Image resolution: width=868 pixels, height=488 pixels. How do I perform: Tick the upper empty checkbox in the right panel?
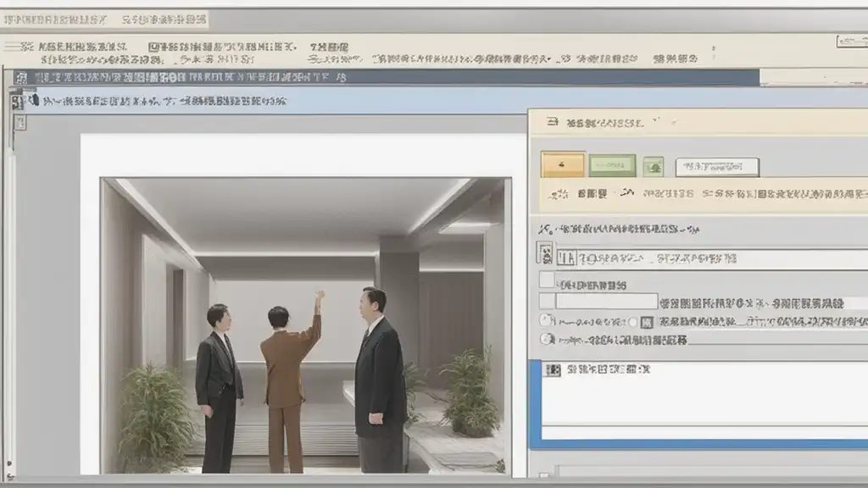pos(547,280)
